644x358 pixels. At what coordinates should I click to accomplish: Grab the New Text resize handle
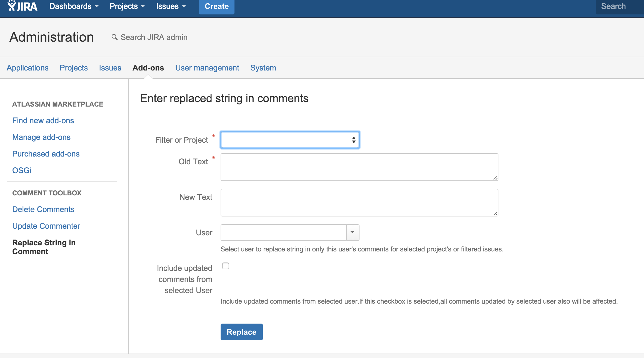click(495, 213)
